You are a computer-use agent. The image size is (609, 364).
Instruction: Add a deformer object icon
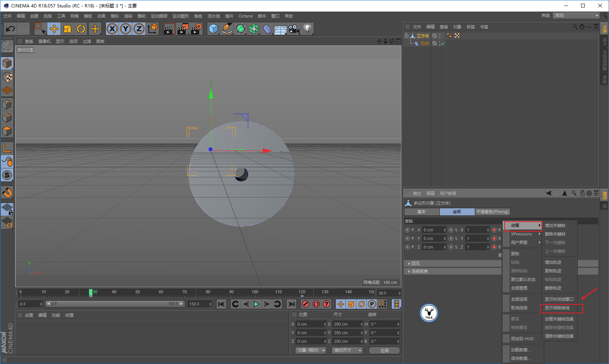(x=267, y=29)
